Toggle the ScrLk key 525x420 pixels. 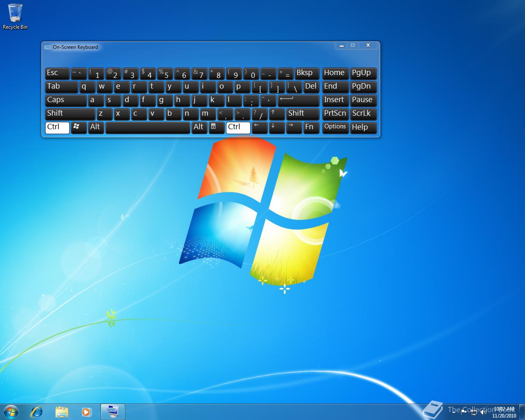[x=363, y=114]
